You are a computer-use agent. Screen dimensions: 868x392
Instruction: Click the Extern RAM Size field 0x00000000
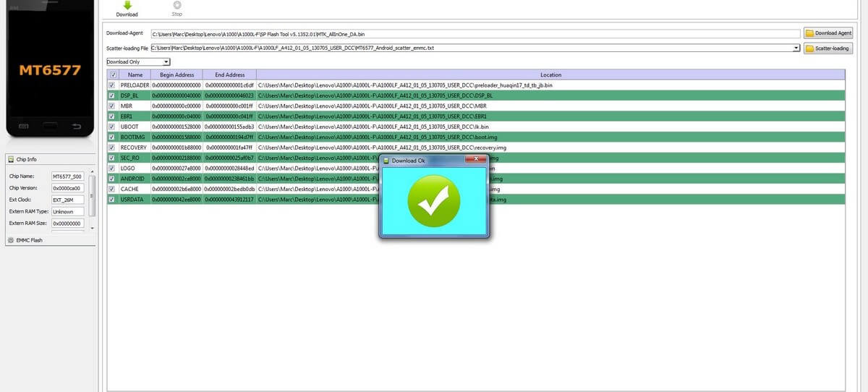[x=67, y=223]
